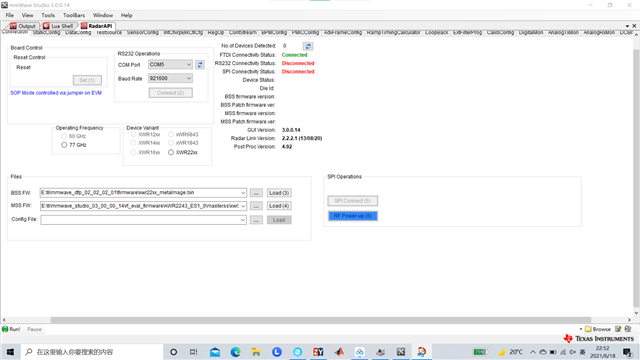Open the Tools menu
Image resolution: width=640 pixels, height=360 pixels.
48,15
